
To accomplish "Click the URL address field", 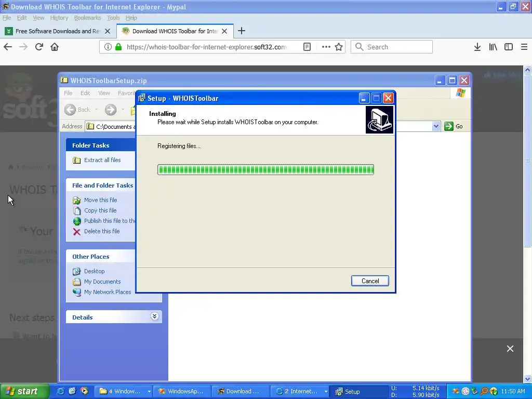I will (x=207, y=47).
